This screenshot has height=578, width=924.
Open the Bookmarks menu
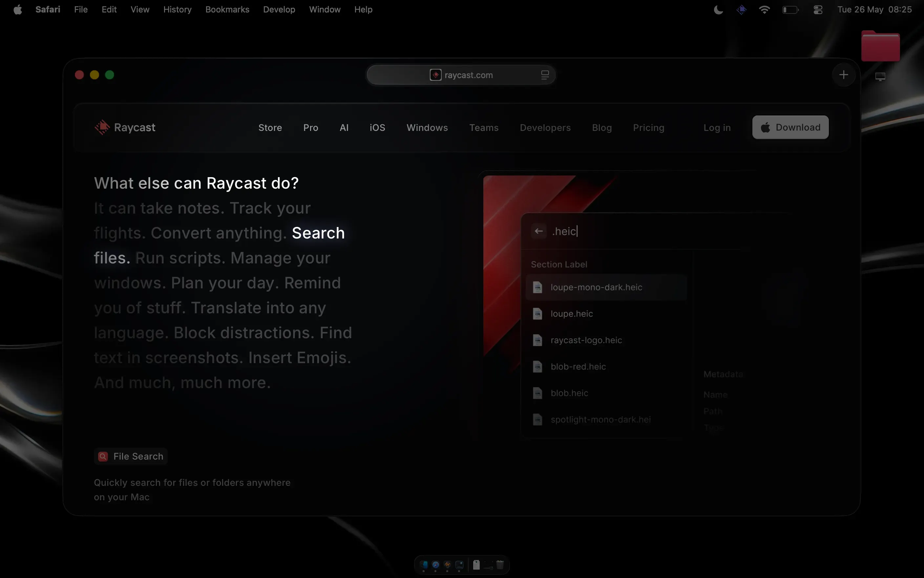click(x=227, y=10)
